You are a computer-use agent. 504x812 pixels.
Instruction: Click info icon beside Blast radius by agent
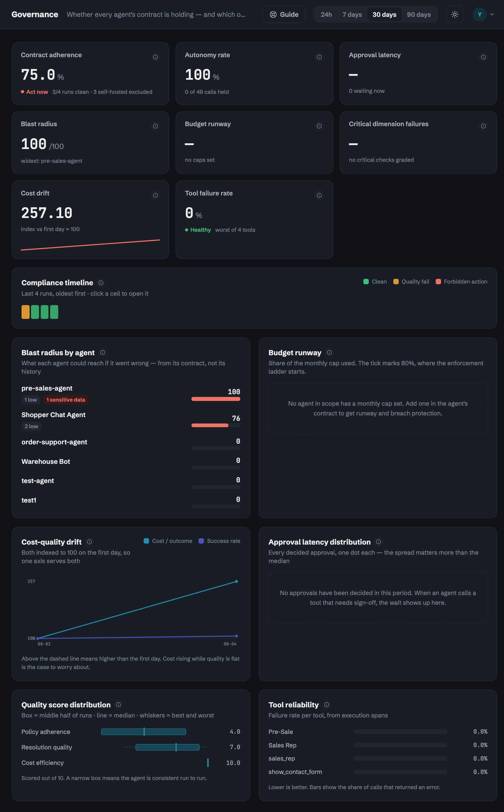[x=103, y=353]
